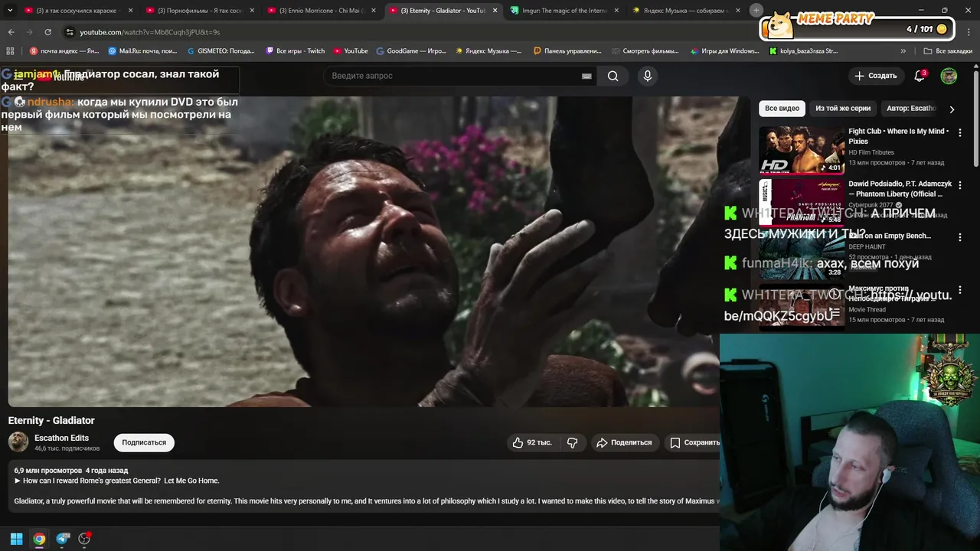The image size is (980, 551).
Task: Open the Панель управления bookmark
Action: (567, 51)
